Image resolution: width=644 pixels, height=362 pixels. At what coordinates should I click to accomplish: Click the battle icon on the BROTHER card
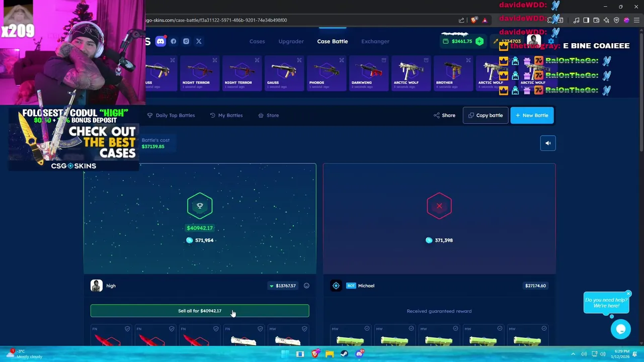[x=468, y=60]
